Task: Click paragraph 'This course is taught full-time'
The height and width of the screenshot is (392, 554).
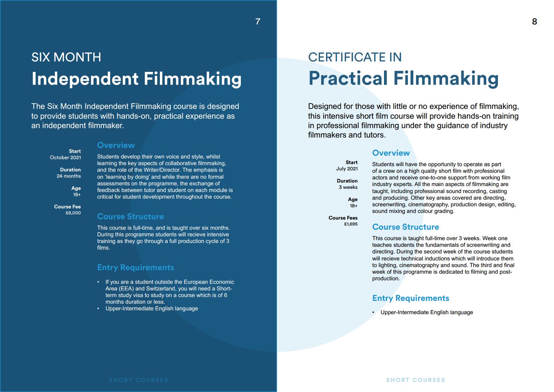Action: (x=443, y=258)
